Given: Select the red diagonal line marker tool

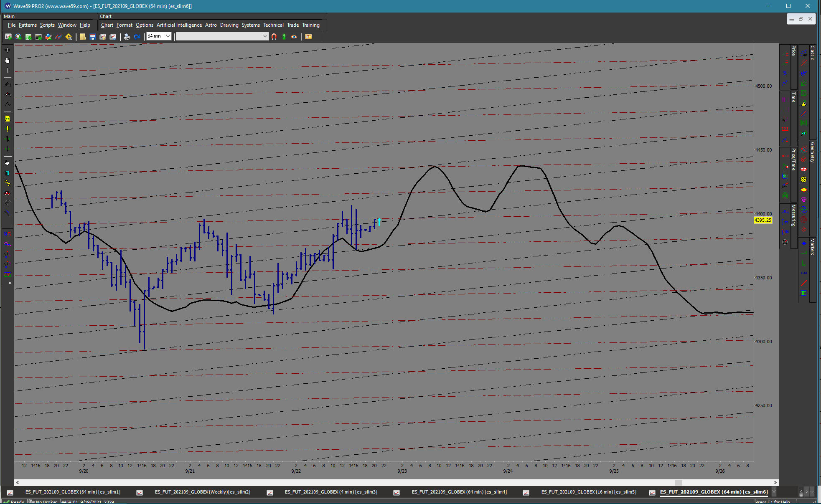Looking at the screenshot, I should pyautogui.click(x=804, y=283).
